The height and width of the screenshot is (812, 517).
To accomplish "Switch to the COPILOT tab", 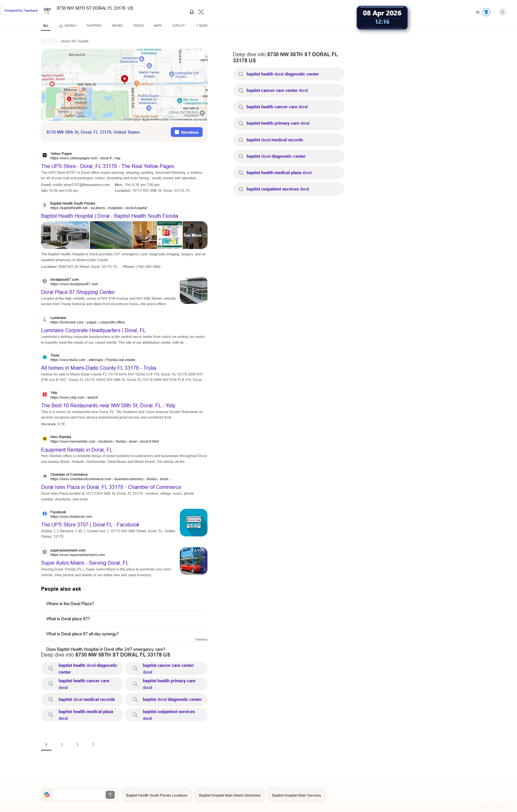I will [179, 26].
